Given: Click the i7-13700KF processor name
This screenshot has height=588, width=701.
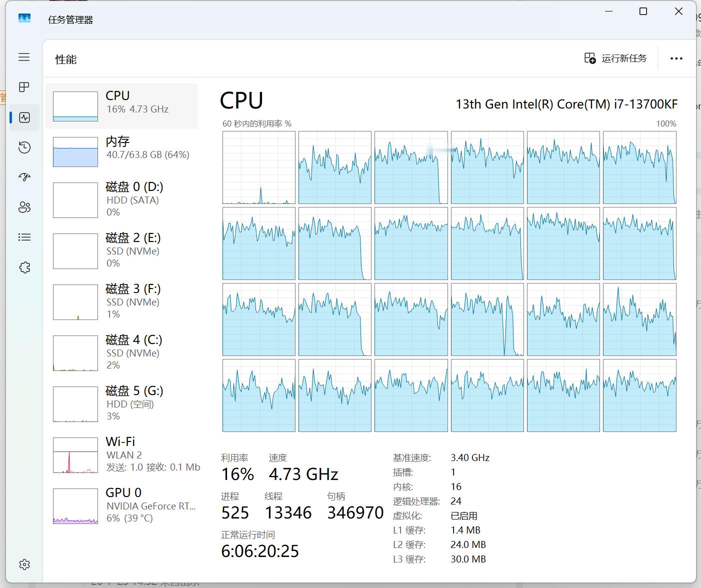Looking at the screenshot, I should (566, 104).
